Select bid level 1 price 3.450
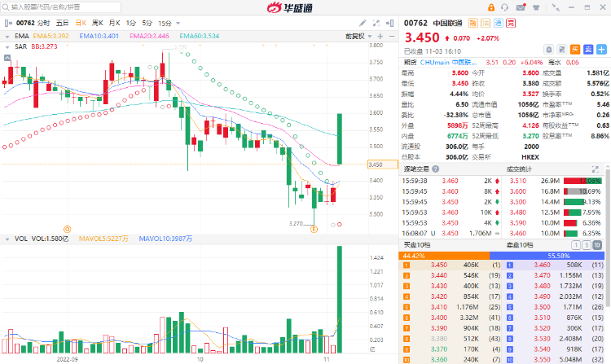 coord(439,265)
